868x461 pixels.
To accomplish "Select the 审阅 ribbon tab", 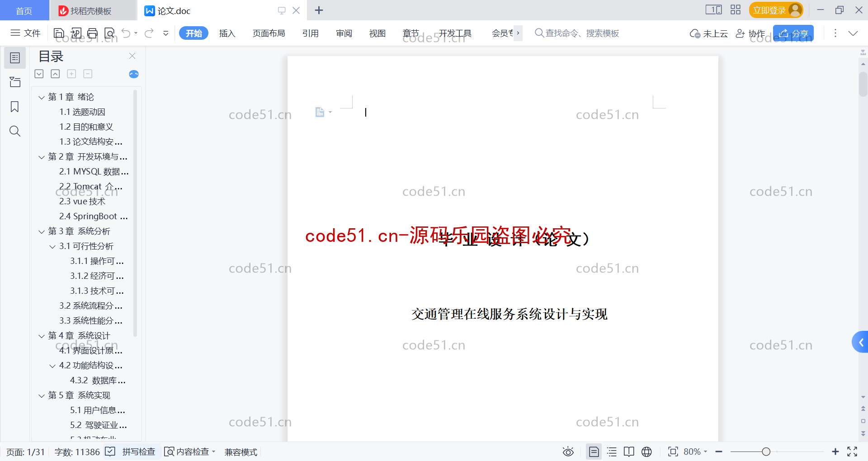I will [344, 33].
